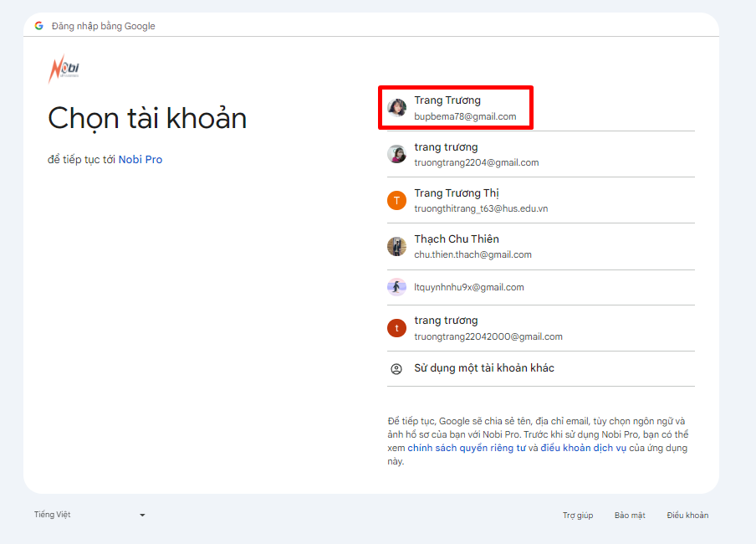
Task: Click avatar of bupbema78@gmail.com account
Action: point(396,108)
